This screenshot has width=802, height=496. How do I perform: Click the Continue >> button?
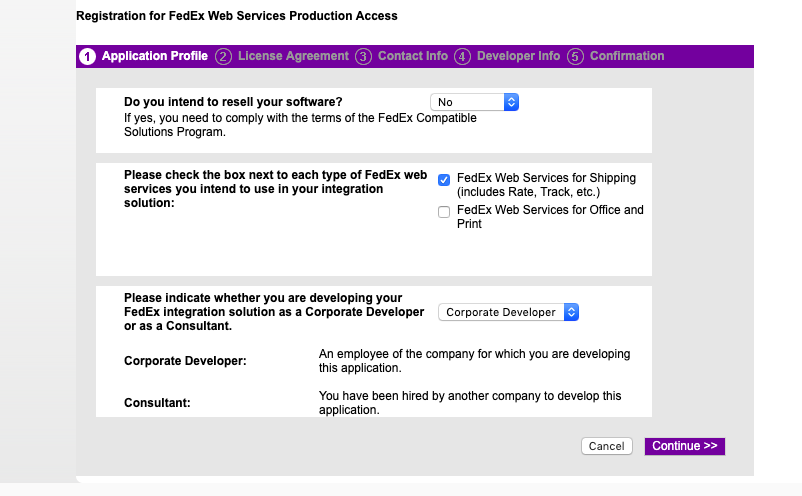click(x=684, y=446)
